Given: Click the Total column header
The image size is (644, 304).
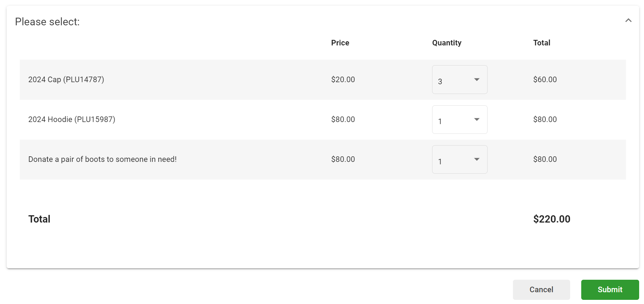Looking at the screenshot, I should pyautogui.click(x=541, y=43).
